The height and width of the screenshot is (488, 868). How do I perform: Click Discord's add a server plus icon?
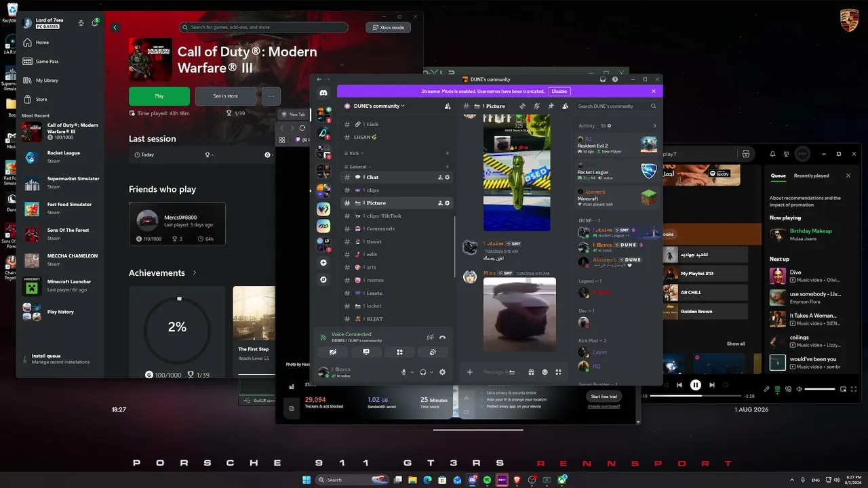[x=323, y=262]
